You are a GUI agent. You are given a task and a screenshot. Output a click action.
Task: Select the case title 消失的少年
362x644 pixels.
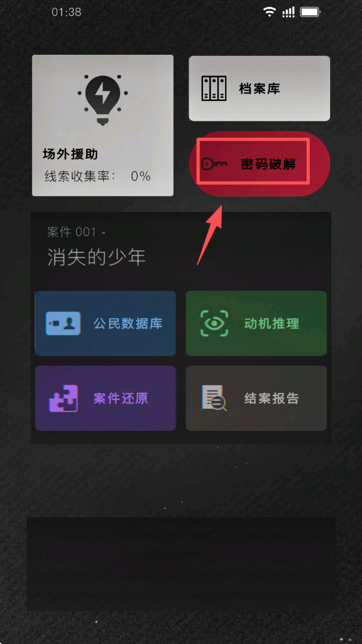point(97,257)
